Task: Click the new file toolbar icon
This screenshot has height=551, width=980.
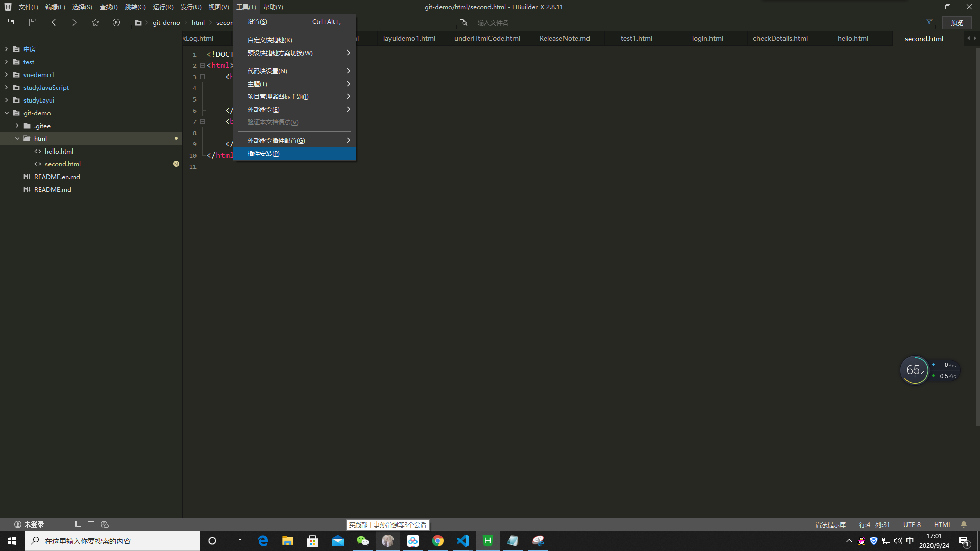Action: pos(12,22)
